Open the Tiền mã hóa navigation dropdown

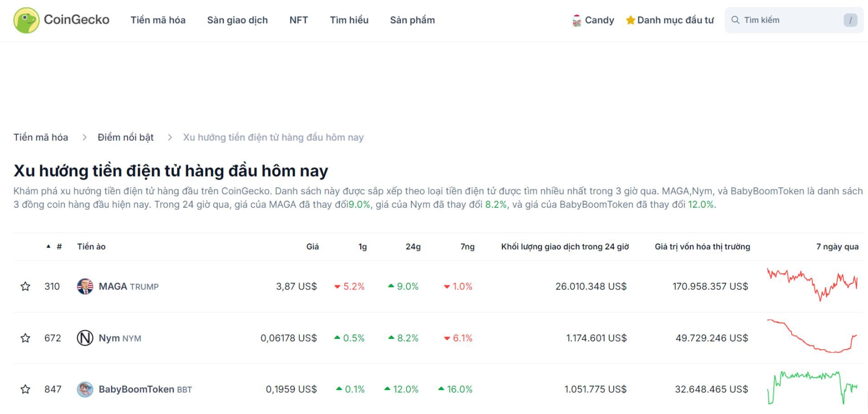pos(158,20)
